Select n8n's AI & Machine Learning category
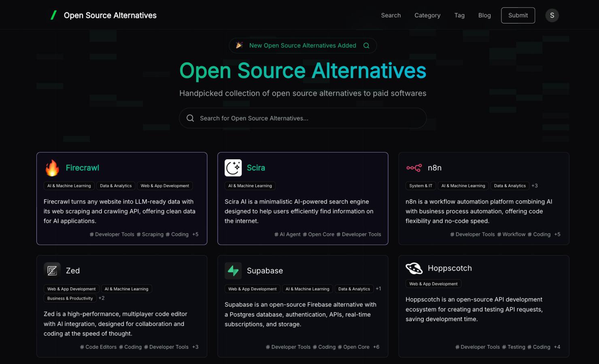This screenshot has height=364, width=599. (x=463, y=186)
